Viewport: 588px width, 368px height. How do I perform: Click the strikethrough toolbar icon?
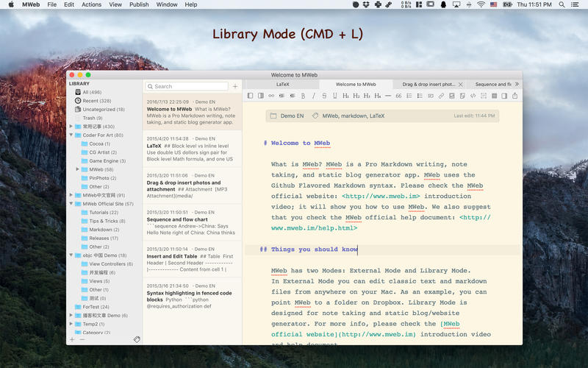(x=324, y=96)
